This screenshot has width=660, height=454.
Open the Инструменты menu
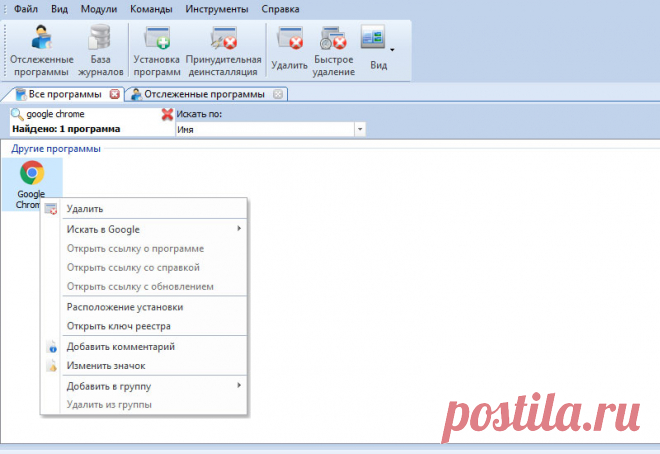(x=216, y=9)
